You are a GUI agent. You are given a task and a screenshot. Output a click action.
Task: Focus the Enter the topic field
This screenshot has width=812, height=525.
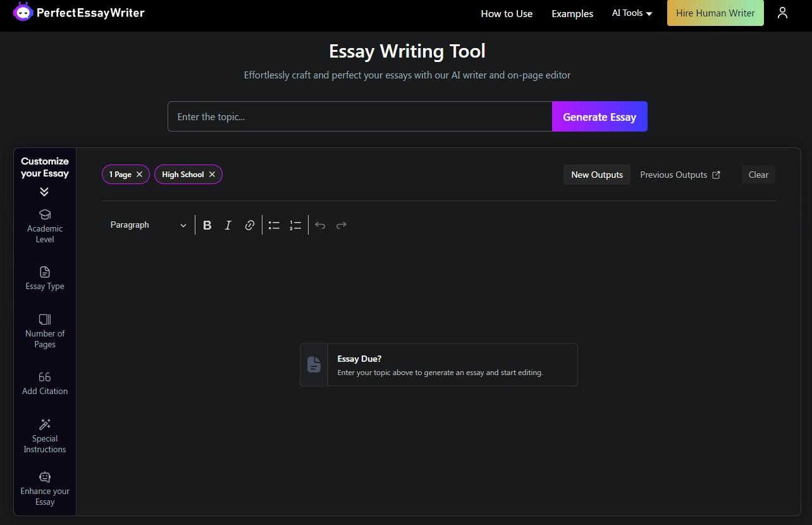click(x=360, y=116)
